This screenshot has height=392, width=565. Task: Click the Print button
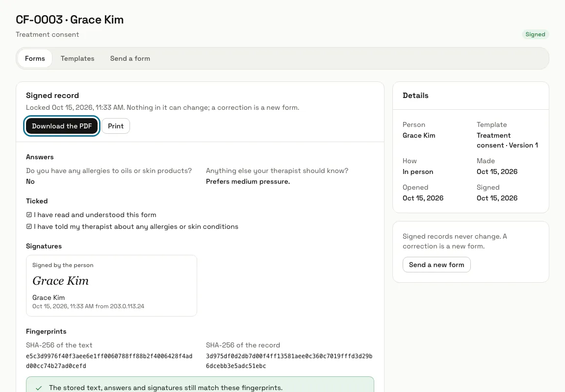point(116,126)
